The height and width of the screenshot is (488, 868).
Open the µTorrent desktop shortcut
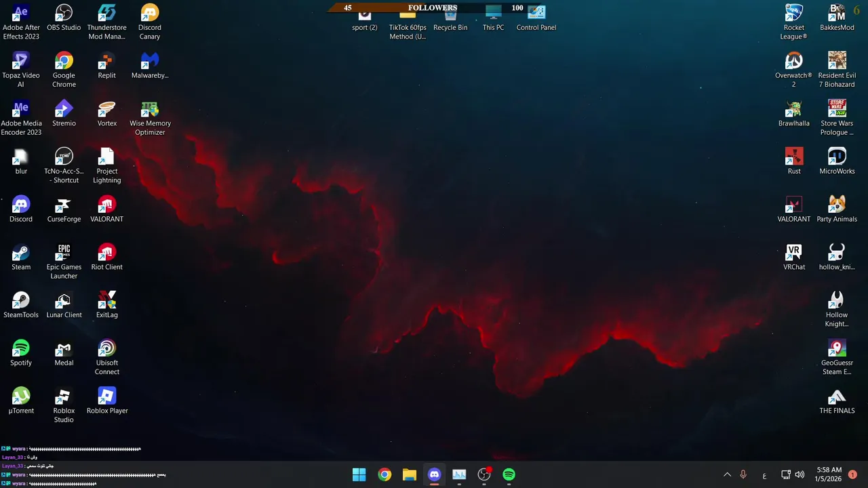click(x=21, y=401)
